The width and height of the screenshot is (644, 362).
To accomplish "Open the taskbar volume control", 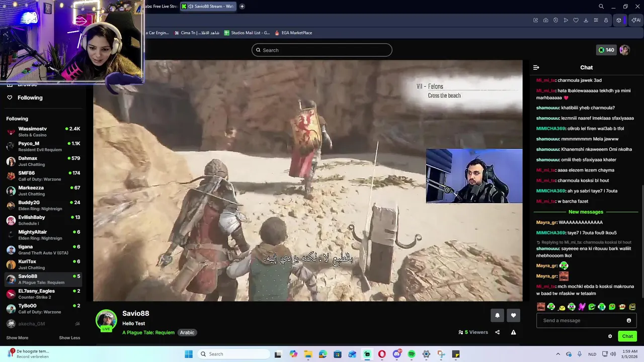I will [x=613, y=354].
